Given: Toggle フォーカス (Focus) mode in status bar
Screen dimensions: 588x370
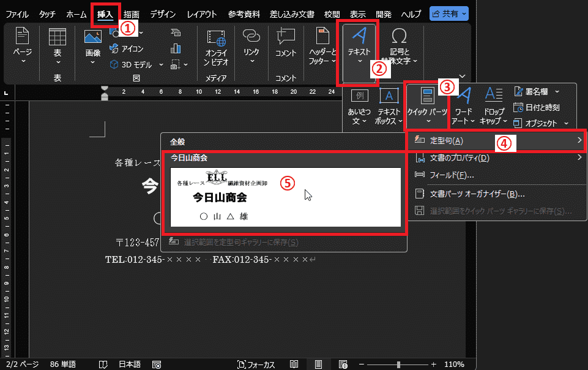Looking at the screenshot, I should [256, 364].
